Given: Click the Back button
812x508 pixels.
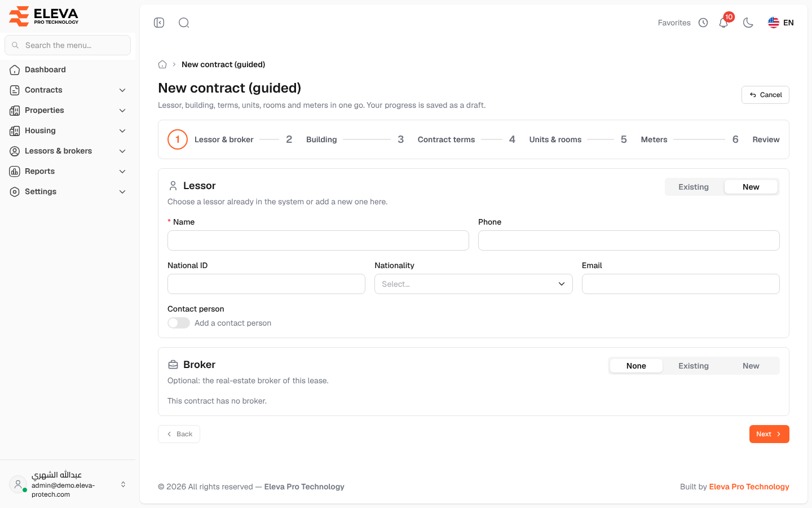Looking at the screenshot, I should tap(179, 434).
